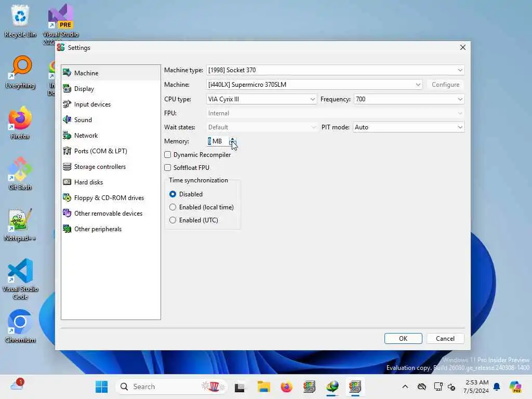The width and height of the screenshot is (532, 399).
Task: Open the Everything search desktop shortcut
Action: point(20,72)
